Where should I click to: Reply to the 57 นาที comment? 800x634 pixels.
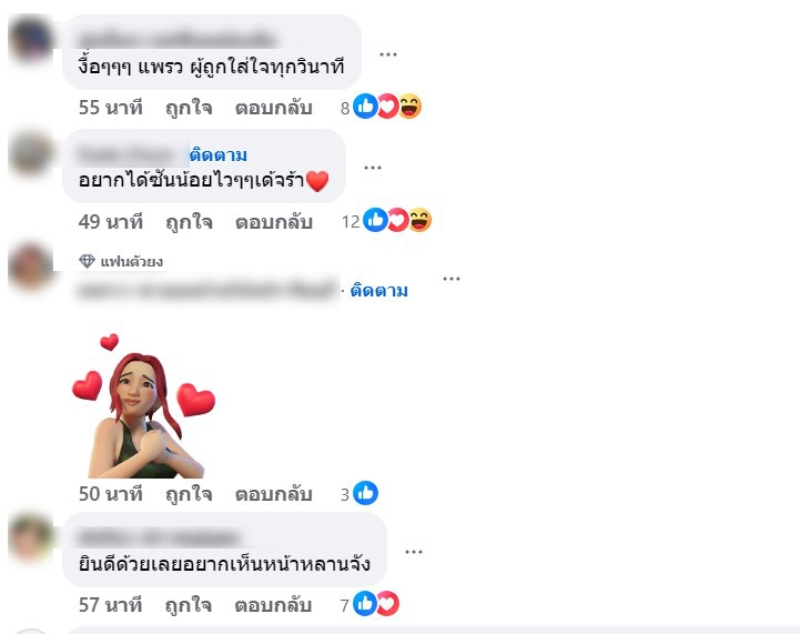(x=273, y=605)
